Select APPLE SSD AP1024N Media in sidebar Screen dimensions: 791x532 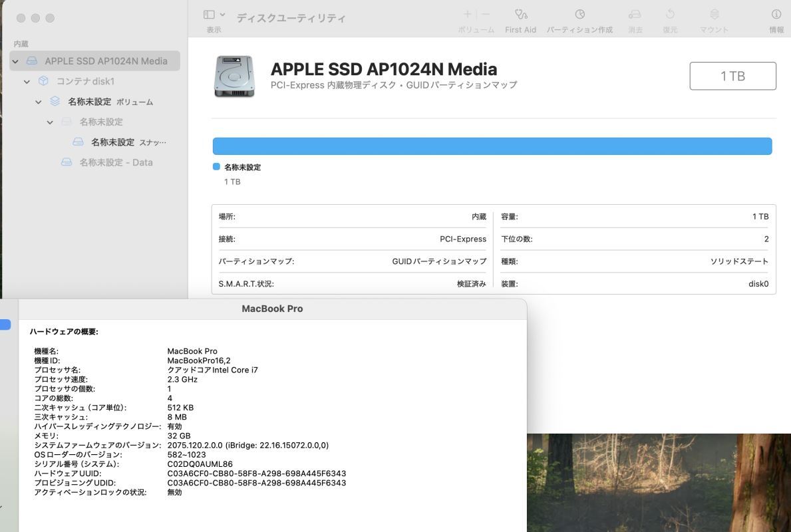[x=95, y=61]
